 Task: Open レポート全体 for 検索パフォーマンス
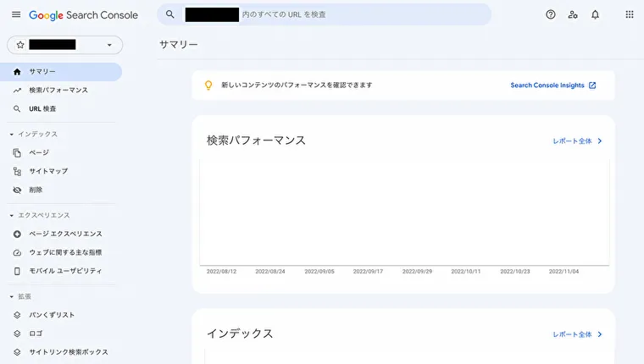tap(577, 141)
